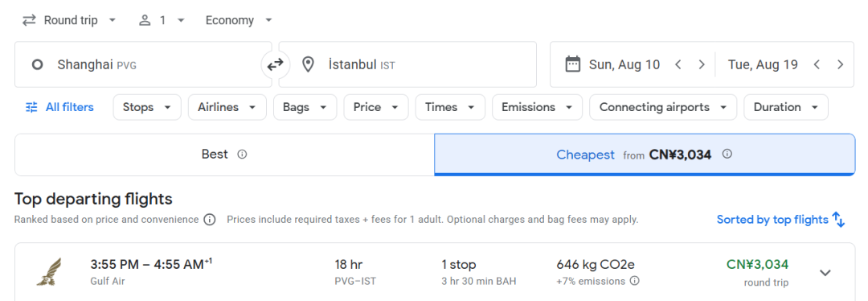Swap origin and destination airports
This screenshot has height=301, width=868.
[x=275, y=65]
